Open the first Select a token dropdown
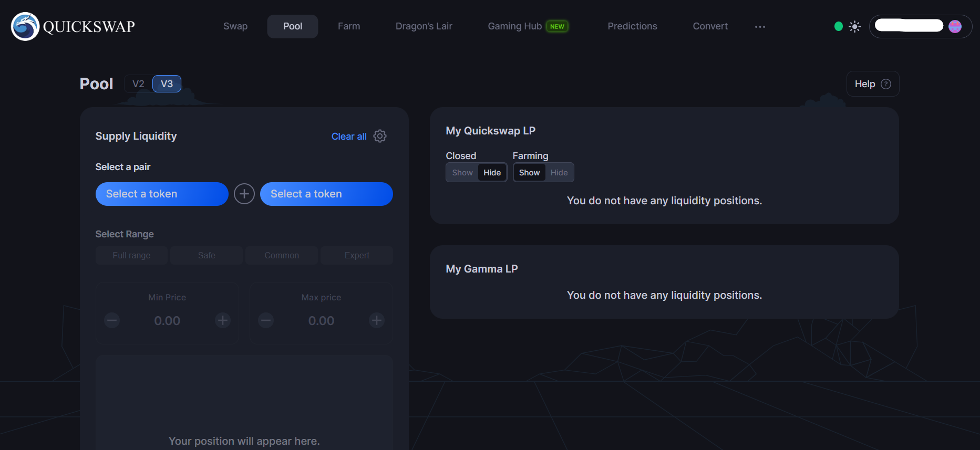980x450 pixels. coord(162,194)
